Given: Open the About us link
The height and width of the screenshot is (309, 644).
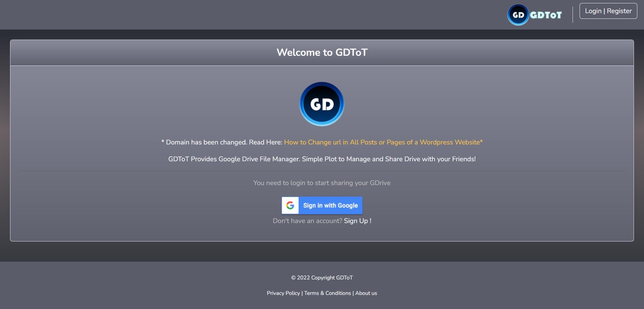Looking at the screenshot, I should click(x=366, y=293).
